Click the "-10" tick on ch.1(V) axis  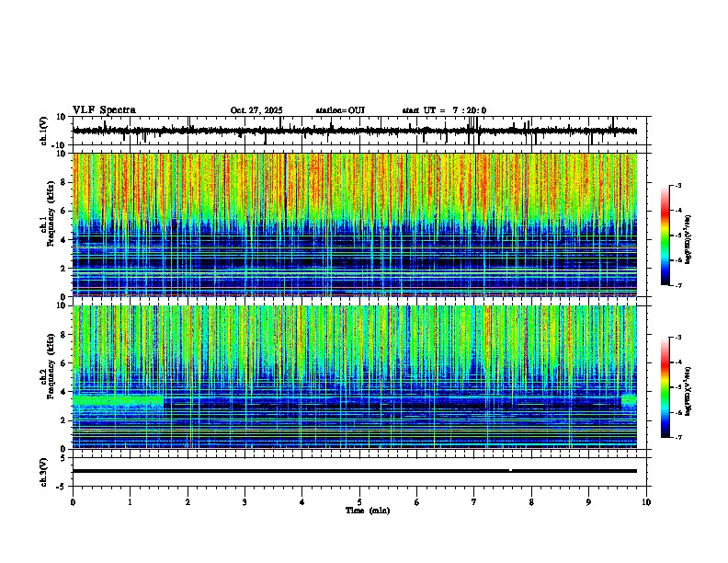pos(60,145)
